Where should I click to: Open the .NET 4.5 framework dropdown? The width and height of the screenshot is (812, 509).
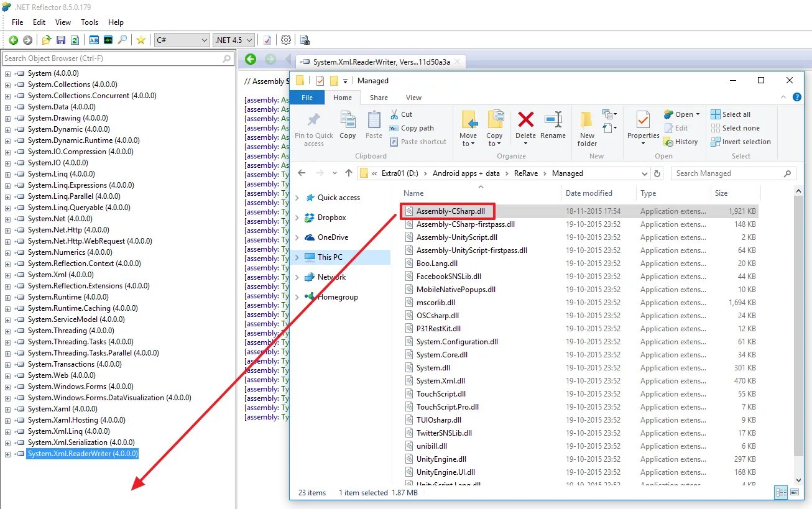tap(234, 40)
